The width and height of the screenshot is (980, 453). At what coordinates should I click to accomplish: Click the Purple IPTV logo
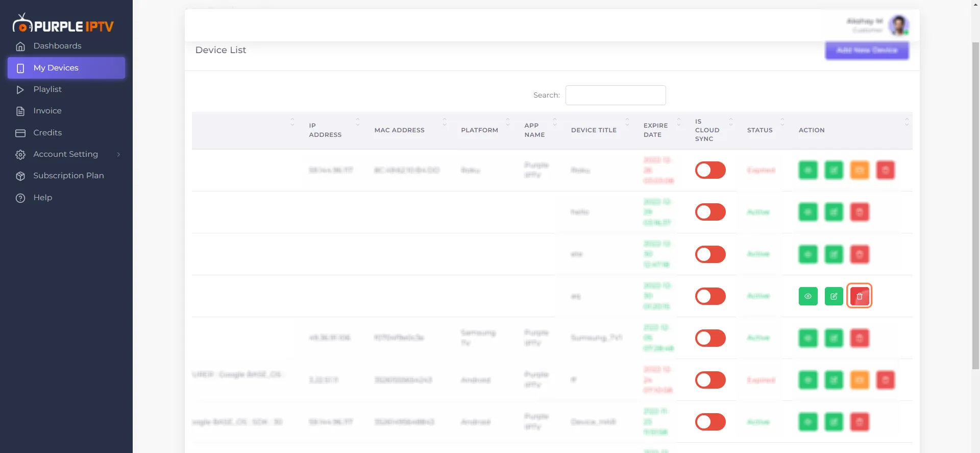click(x=63, y=23)
